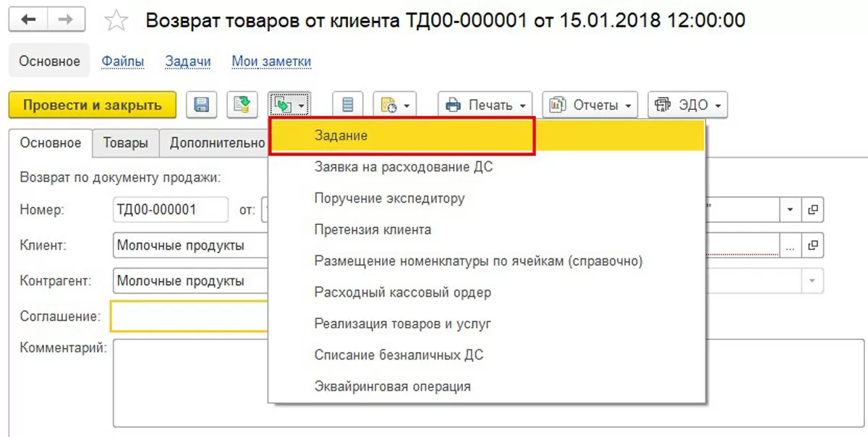Go forward with the right arrow button
Viewport: 868px width, 437px height.
pyautogui.click(x=65, y=20)
